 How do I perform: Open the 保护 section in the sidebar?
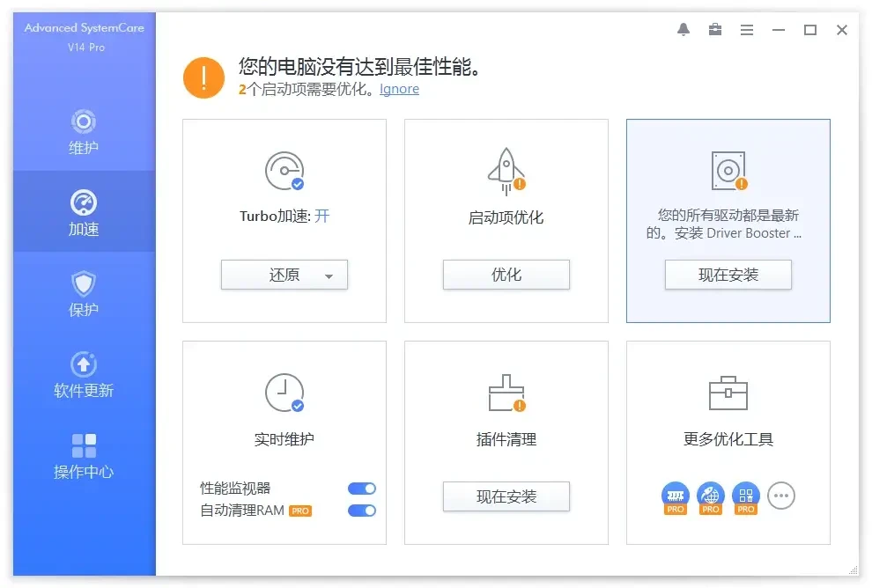[84, 295]
